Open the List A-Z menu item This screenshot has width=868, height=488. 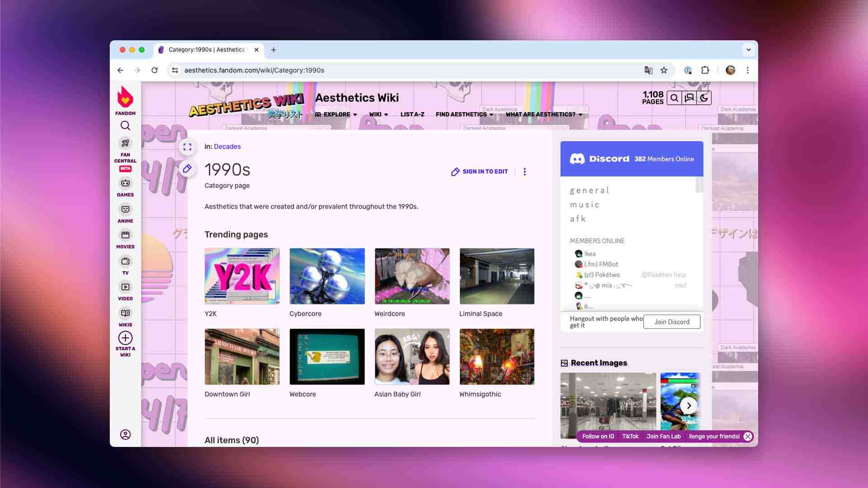coord(412,114)
